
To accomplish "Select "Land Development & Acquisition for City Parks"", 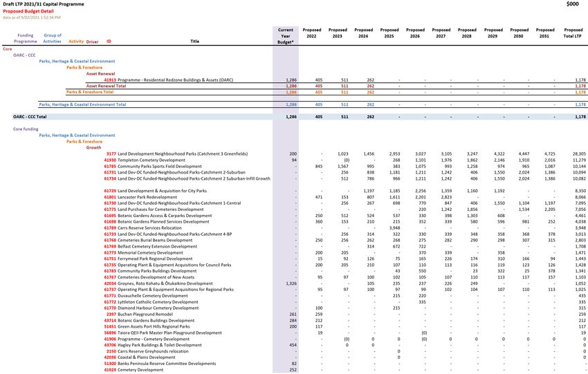I will tap(163, 191).
